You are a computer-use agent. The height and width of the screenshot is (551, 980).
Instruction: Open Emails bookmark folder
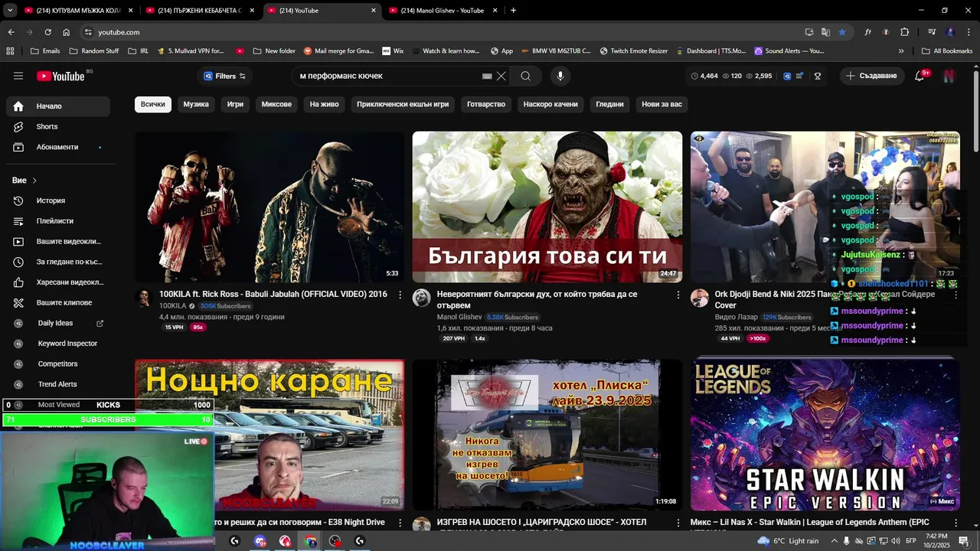coord(45,51)
